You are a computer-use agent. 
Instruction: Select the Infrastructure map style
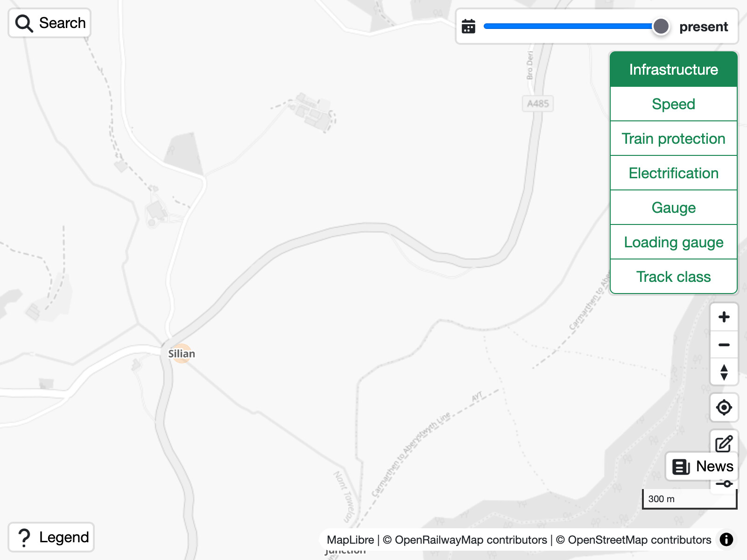coord(673,70)
